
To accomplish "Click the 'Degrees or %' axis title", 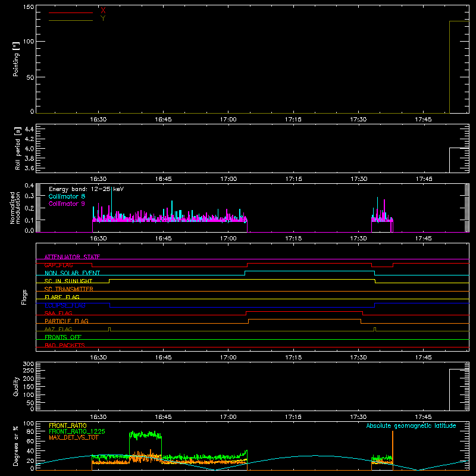I will 16,446.
